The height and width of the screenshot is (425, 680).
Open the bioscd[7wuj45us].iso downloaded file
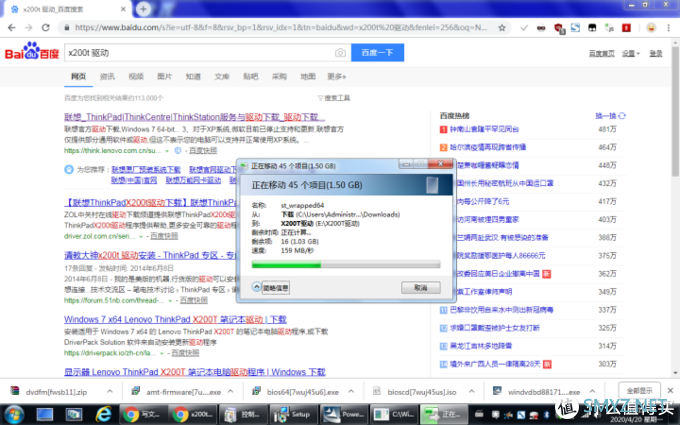(x=422, y=392)
